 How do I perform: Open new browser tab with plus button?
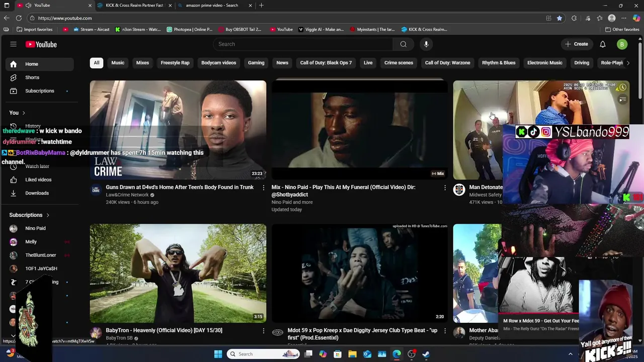pos(261,6)
